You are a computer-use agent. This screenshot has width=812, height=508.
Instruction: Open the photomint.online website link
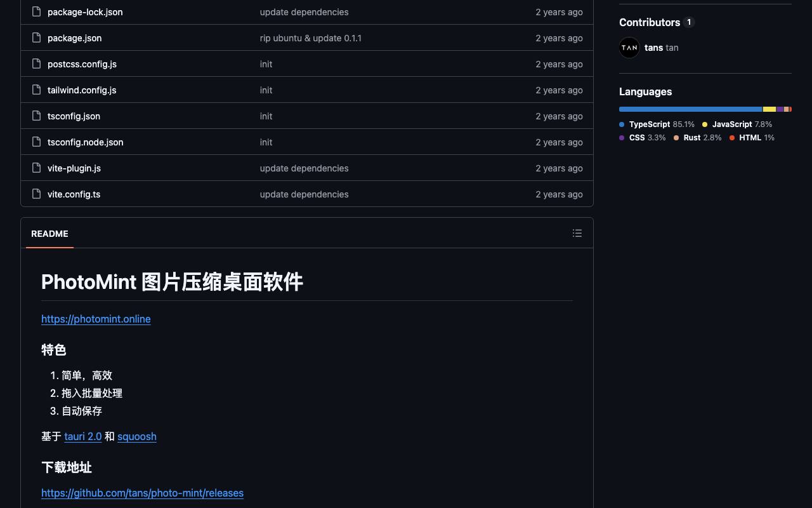click(96, 319)
